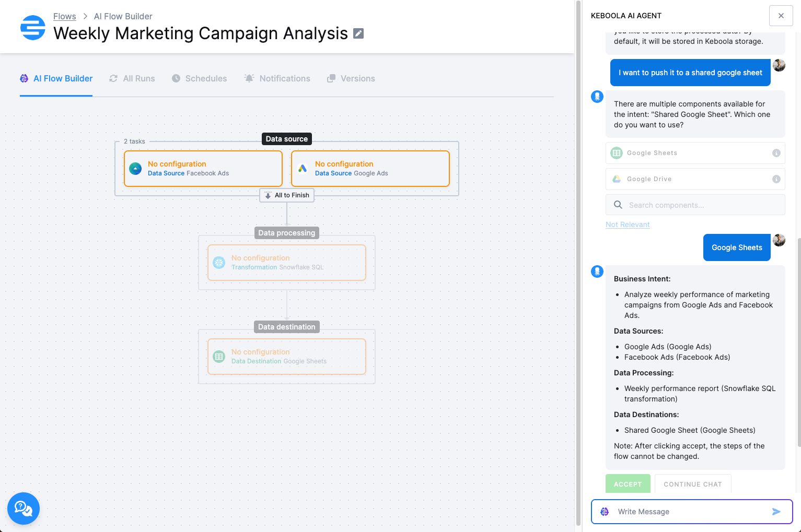Click the Google Drive option icon in chat
This screenshot has height=532, width=801.
tap(617, 179)
